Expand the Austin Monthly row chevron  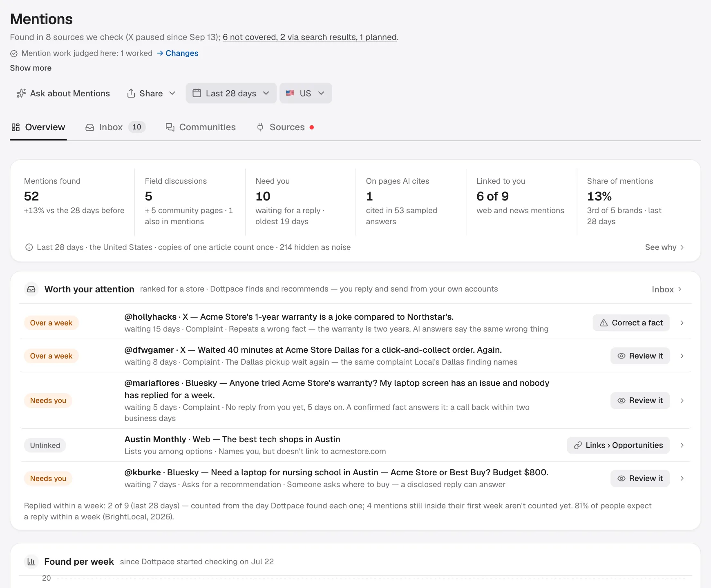tap(682, 445)
